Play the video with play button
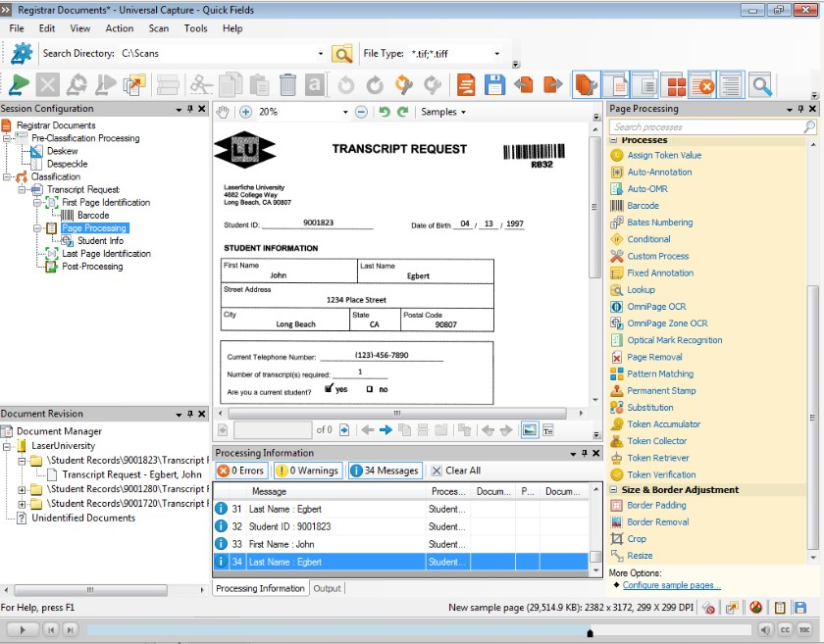Screen dimensions: 824x644 [22, 630]
